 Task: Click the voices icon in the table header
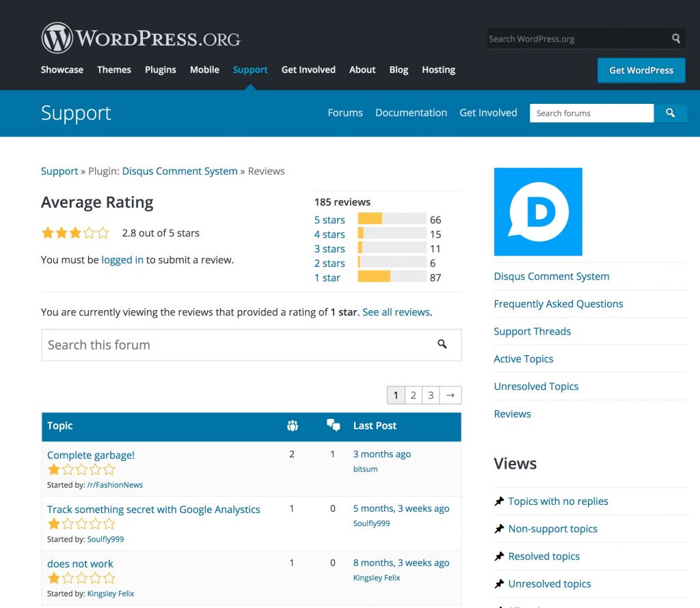(293, 426)
